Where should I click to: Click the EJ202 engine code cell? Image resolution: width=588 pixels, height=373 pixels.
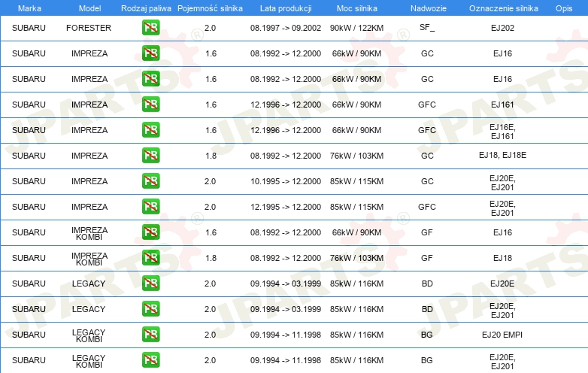coord(502,28)
